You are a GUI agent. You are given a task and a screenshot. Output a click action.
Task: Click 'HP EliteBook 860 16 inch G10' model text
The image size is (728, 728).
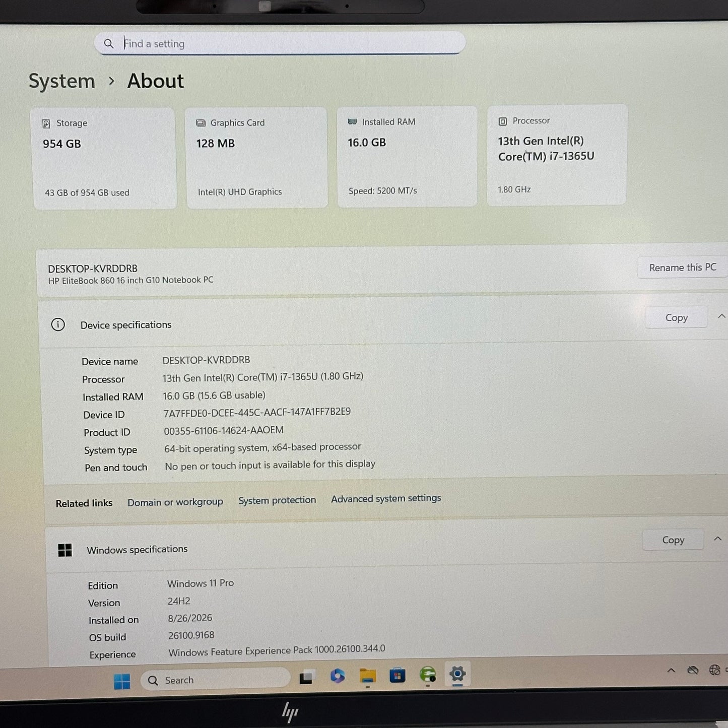[130, 280]
